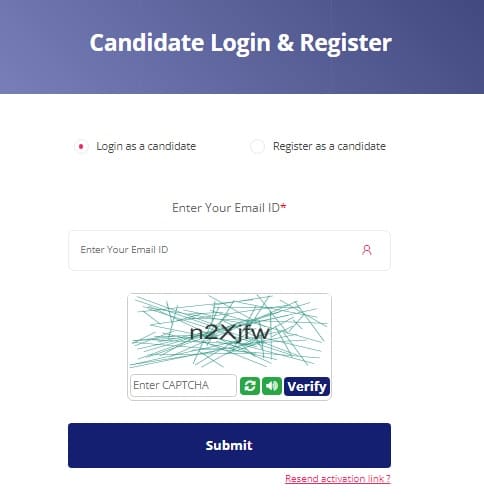Refresh the CAPTCHA with the green arrows icon

250,386
